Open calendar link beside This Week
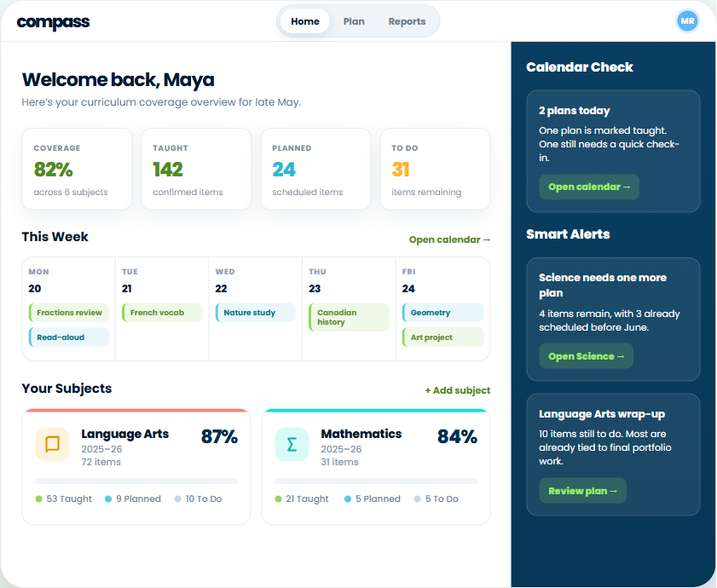 [449, 239]
